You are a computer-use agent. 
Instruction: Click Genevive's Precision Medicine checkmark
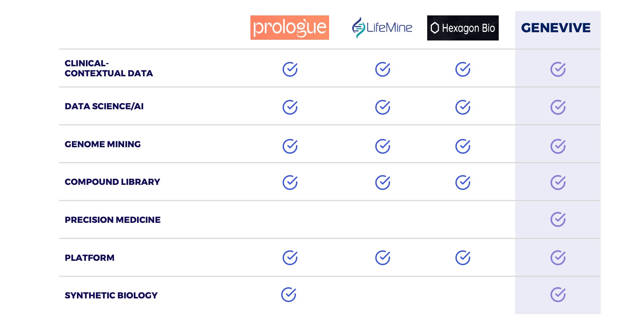(558, 220)
